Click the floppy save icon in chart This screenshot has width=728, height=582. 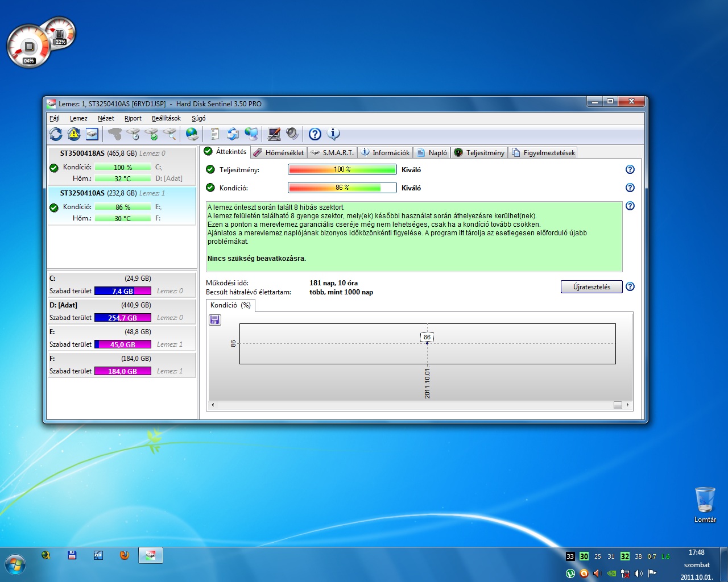(215, 320)
